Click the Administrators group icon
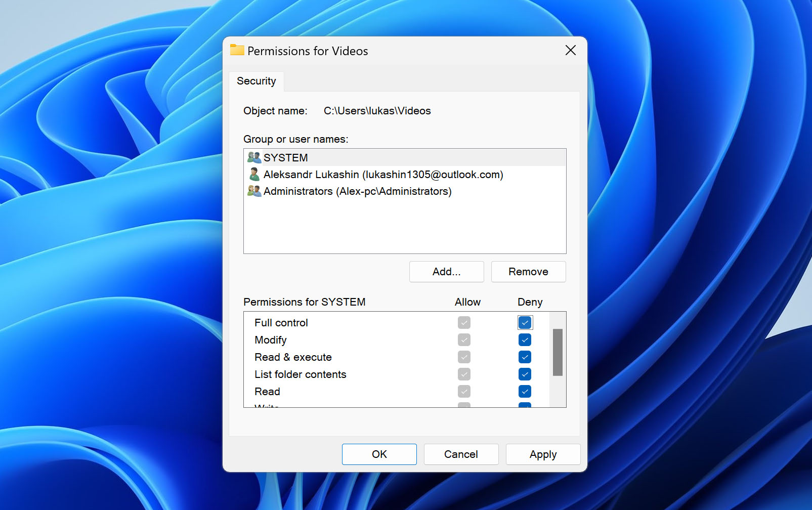The width and height of the screenshot is (812, 510). click(254, 191)
